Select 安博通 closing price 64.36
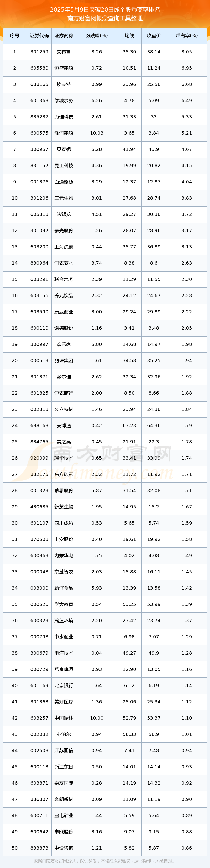 coord(154,426)
